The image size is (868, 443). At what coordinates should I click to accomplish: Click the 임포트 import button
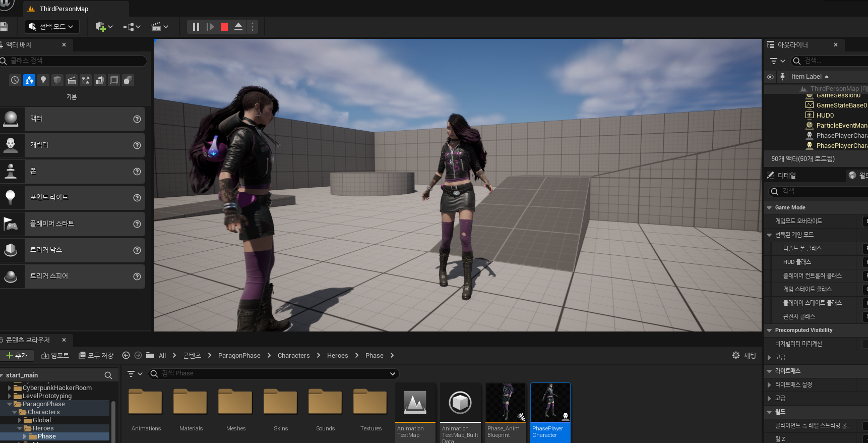55,356
